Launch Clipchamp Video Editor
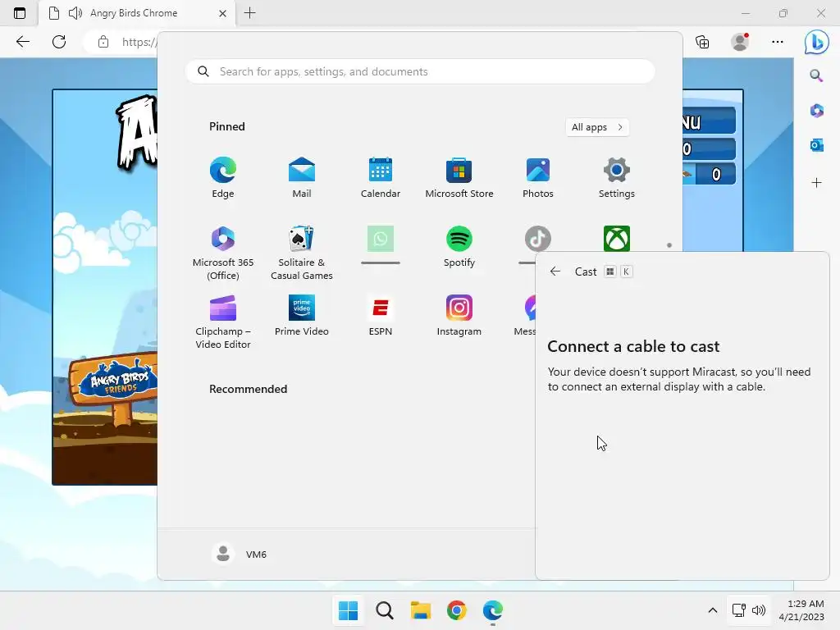 [223, 322]
